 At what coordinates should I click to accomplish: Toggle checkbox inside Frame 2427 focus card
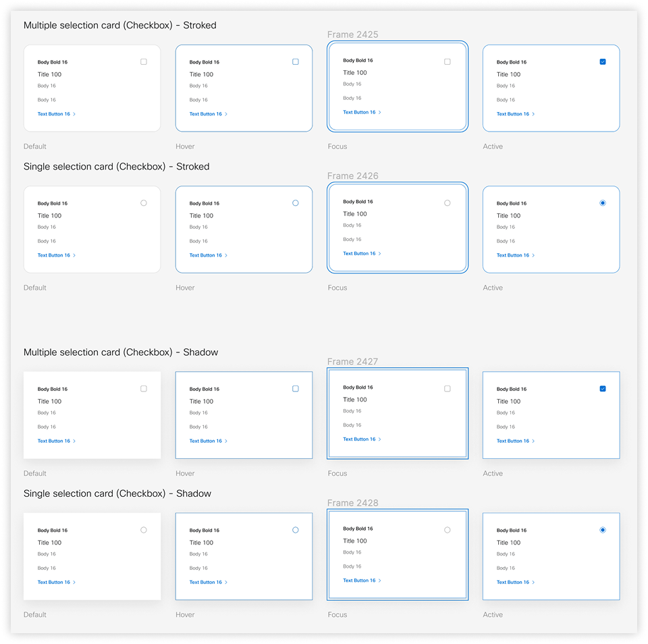point(448,389)
